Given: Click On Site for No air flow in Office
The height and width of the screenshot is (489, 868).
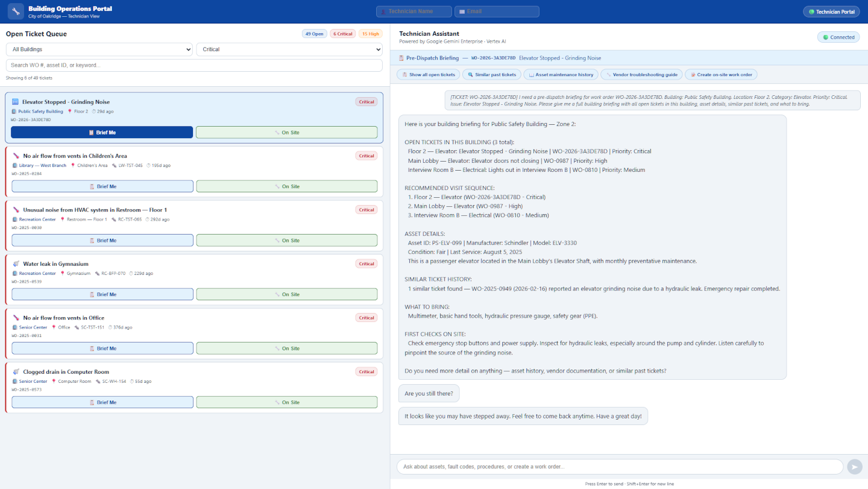Looking at the screenshot, I should 287,349.
